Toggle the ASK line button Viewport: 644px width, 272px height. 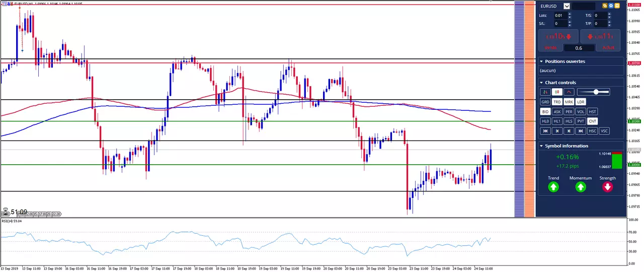pos(557,112)
